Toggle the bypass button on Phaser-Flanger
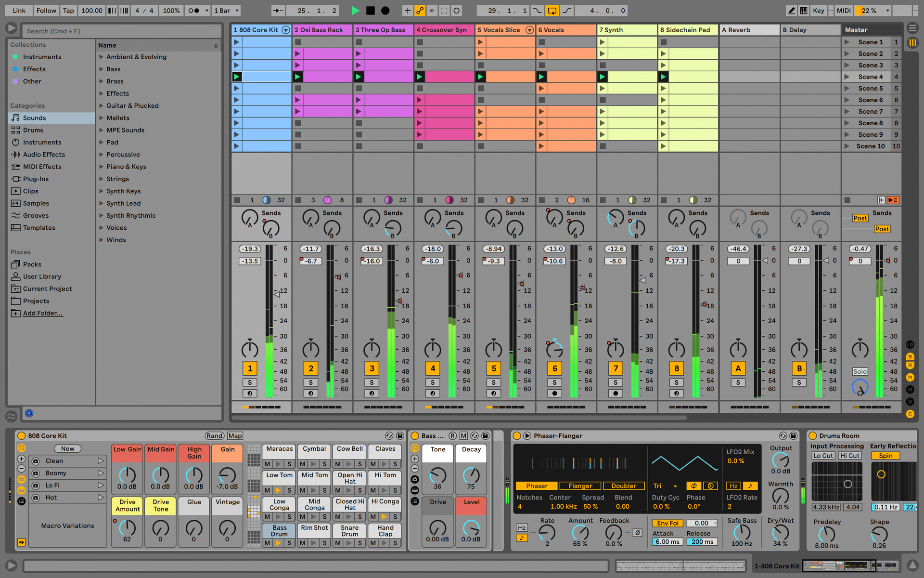Image resolution: width=924 pixels, height=578 pixels. [x=517, y=436]
